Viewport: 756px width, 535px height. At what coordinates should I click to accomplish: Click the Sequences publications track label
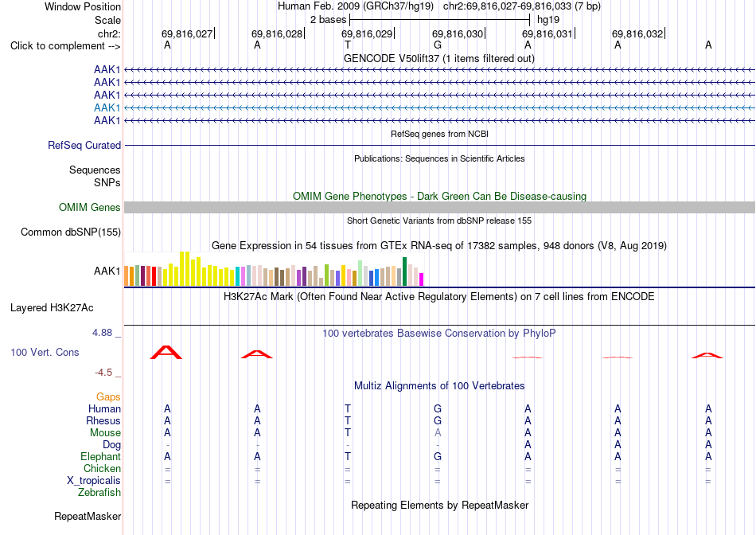pyautogui.click(x=95, y=170)
